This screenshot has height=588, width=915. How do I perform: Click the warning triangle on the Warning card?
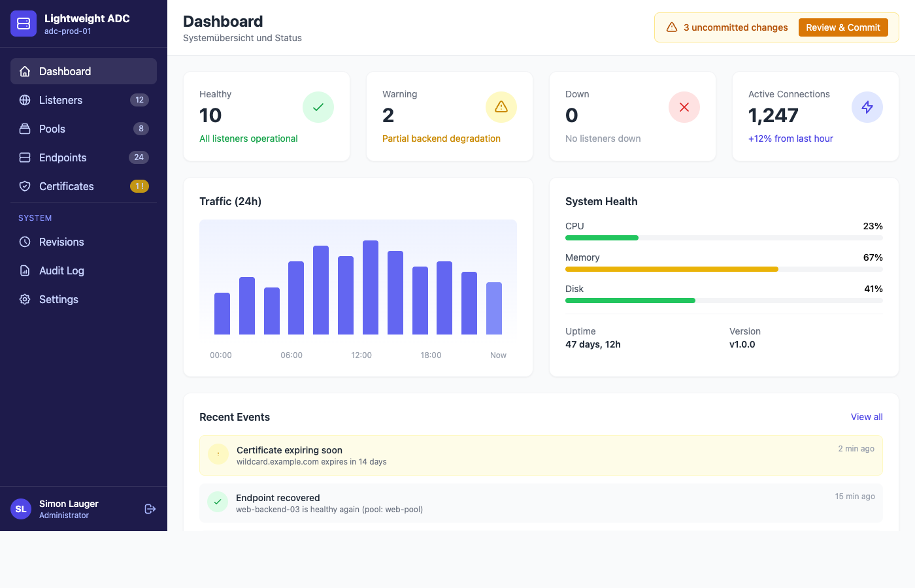coord(501,106)
